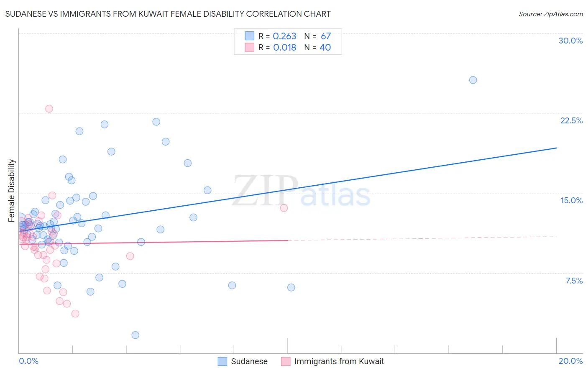Click the pink data point near 23% disability

(x=49, y=109)
